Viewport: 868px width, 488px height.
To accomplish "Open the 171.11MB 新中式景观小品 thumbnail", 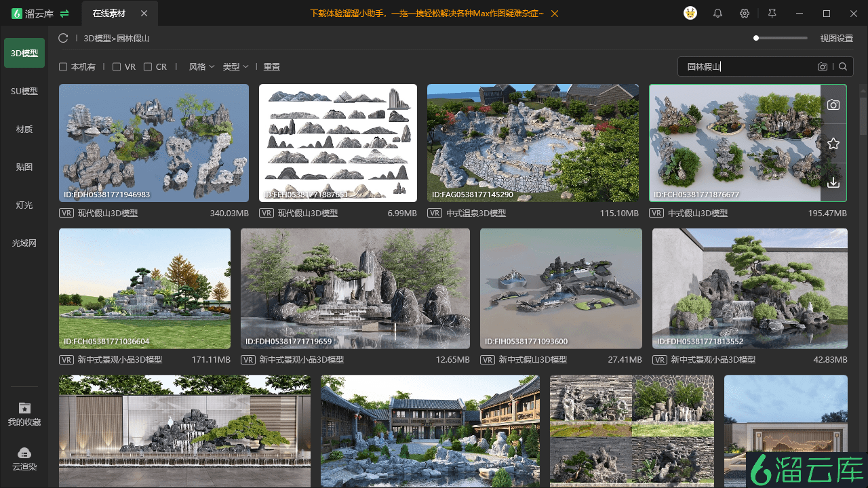I will tap(144, 289).
